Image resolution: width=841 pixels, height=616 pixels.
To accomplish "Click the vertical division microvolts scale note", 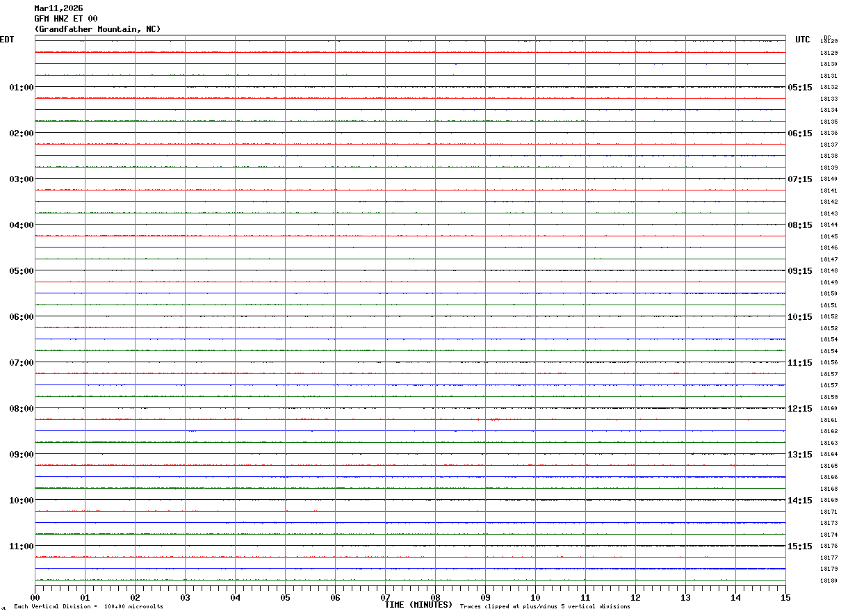I will (x=89, y=607).
